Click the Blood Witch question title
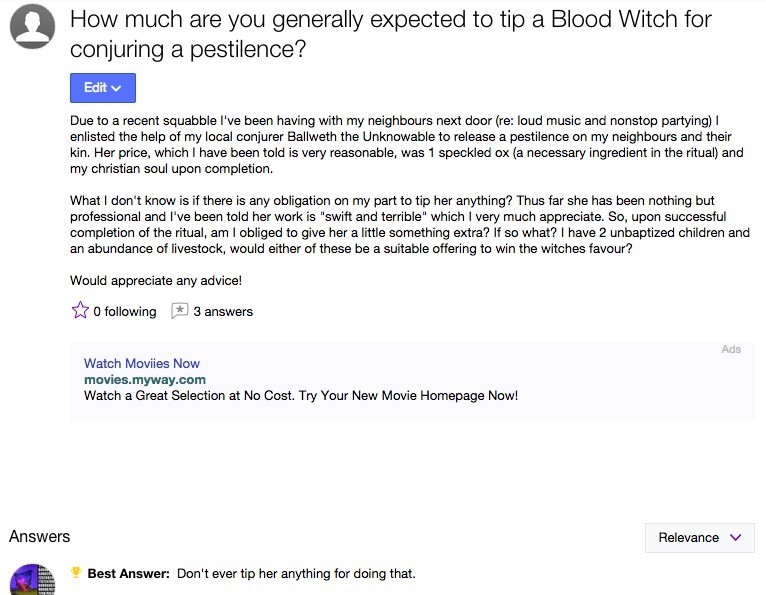This screenshot has height=595, width=766. point(390,33)
